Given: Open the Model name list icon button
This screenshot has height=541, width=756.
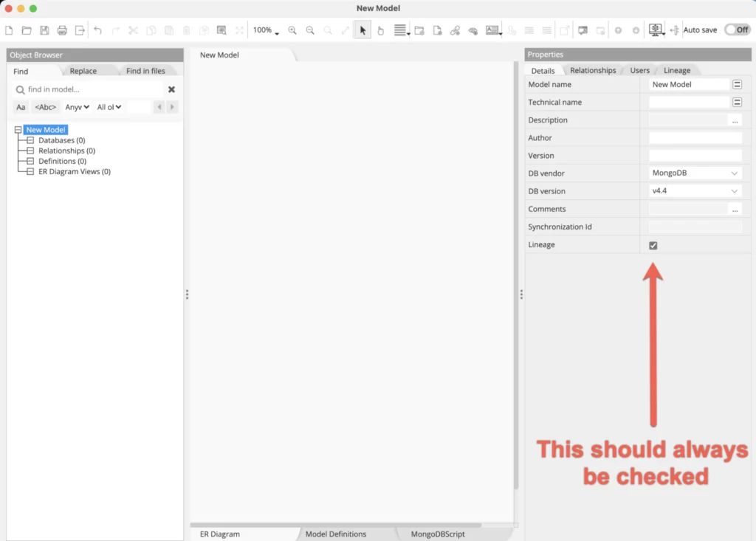Looking at the screenshot, I should pyautogui.click(x=738, y=84).
